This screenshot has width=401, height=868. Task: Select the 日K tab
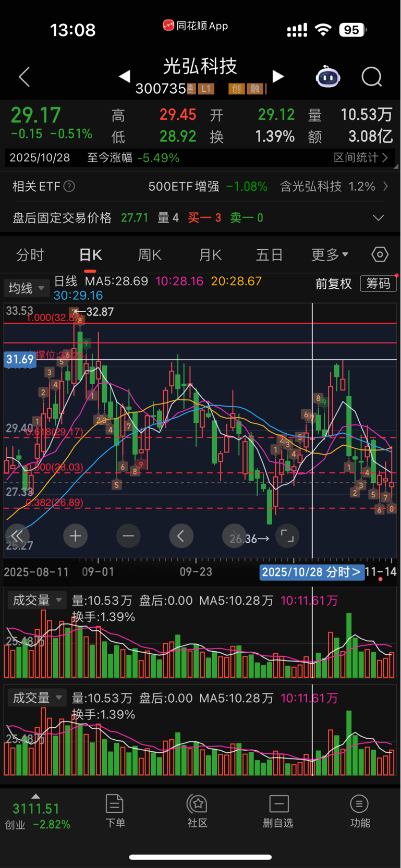point(90,255)
